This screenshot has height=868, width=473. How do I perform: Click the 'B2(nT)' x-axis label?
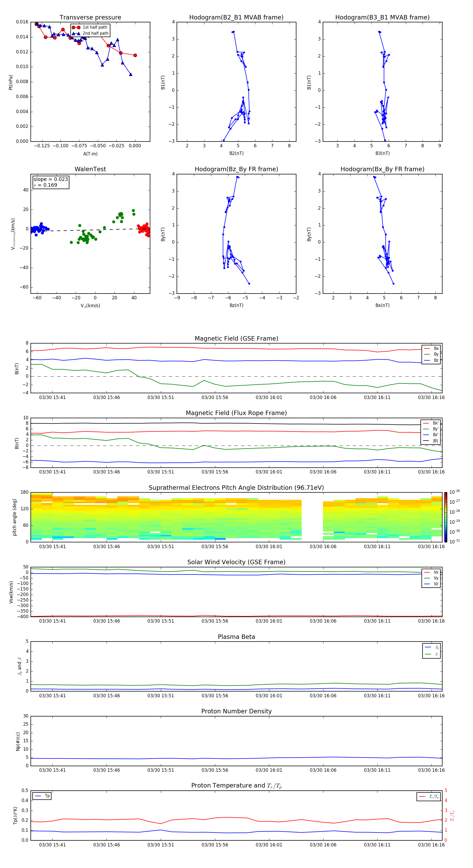tap(236, 153)
